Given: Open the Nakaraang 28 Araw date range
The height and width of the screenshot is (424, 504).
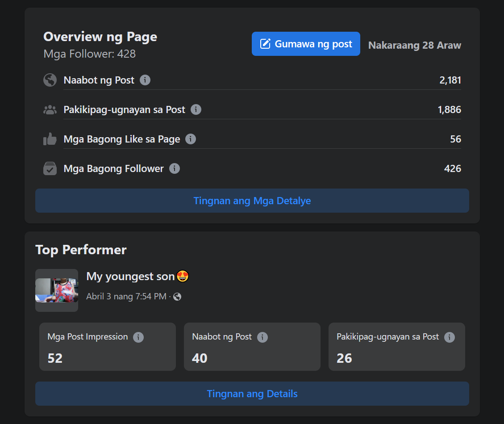Looking at the screenshot, I should pyautogui.click(x=414, y=45).
